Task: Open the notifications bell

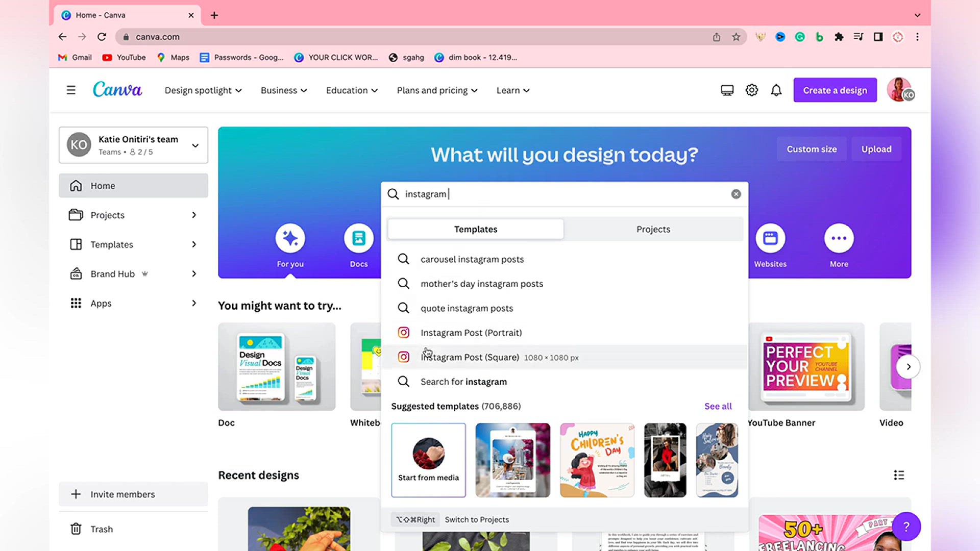Action: (776, 90)
